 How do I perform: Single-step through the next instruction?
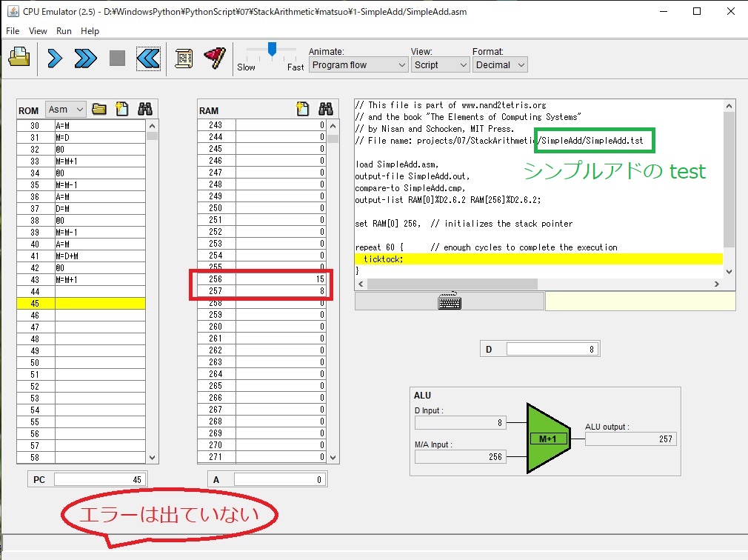(x=54, y=58)
